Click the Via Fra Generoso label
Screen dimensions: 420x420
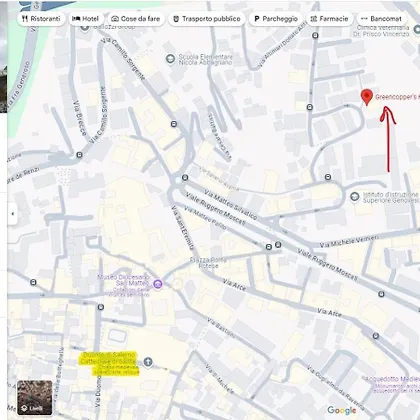tap(19, 86)
